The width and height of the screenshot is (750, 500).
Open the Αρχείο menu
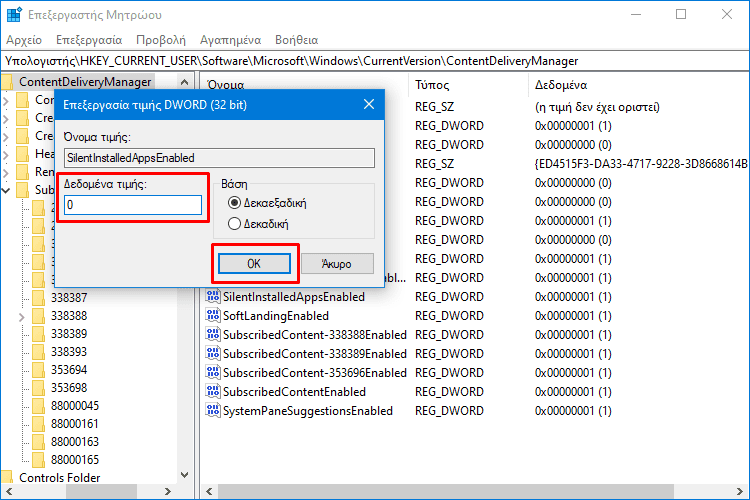[x=24, y=40]
